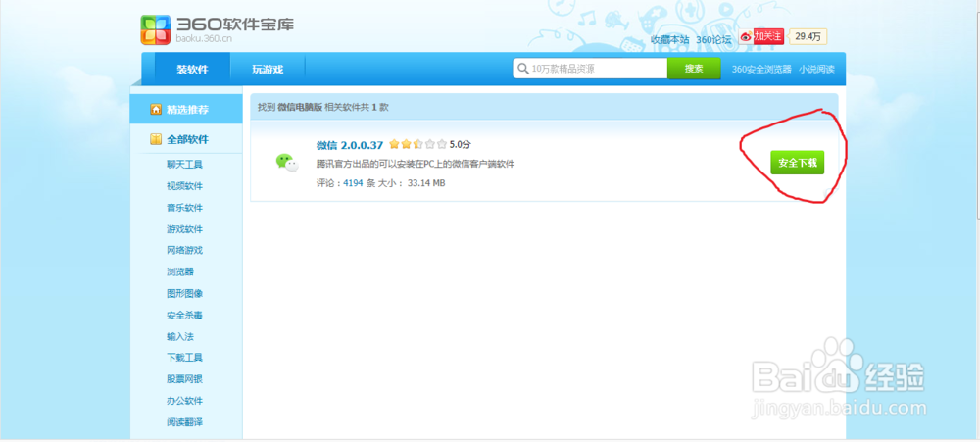Click the 360软件宝库 logo
The height and width of the screenshot is (442, 980).
(217, 29)
